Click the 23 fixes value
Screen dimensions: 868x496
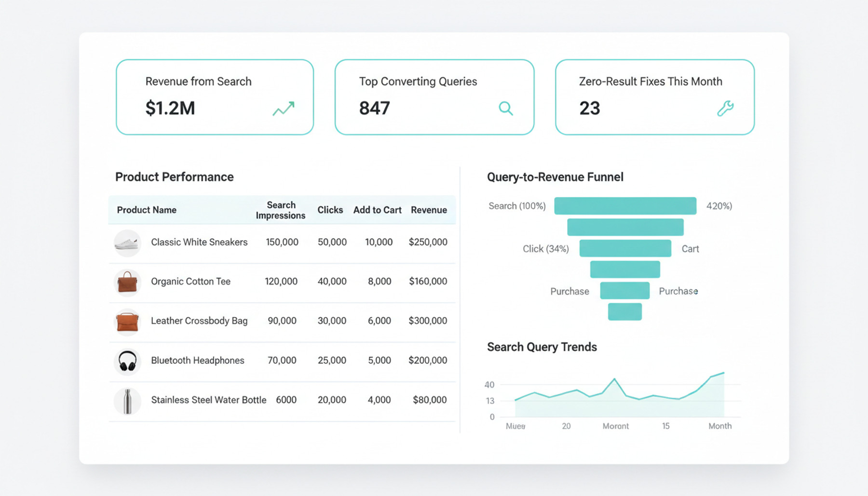(x=590, y=108)
